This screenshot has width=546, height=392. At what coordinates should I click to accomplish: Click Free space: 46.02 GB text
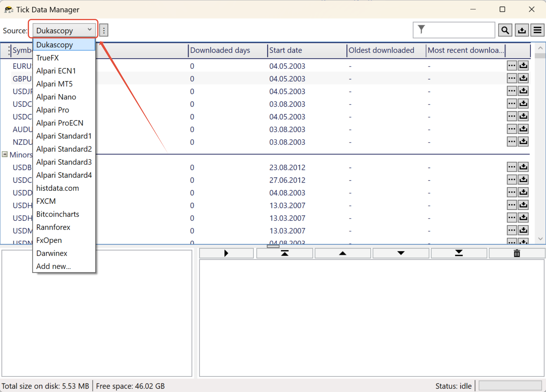click(x=130, y=386)
